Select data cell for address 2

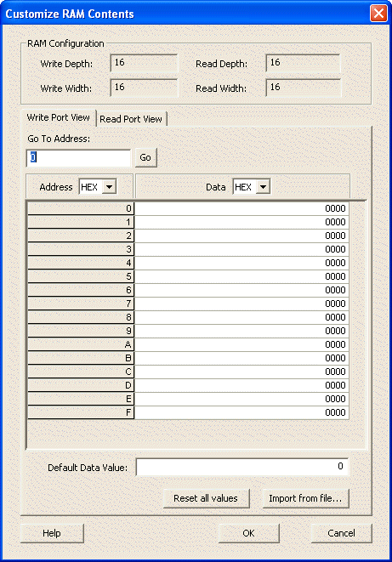click(x=241, y=236)
